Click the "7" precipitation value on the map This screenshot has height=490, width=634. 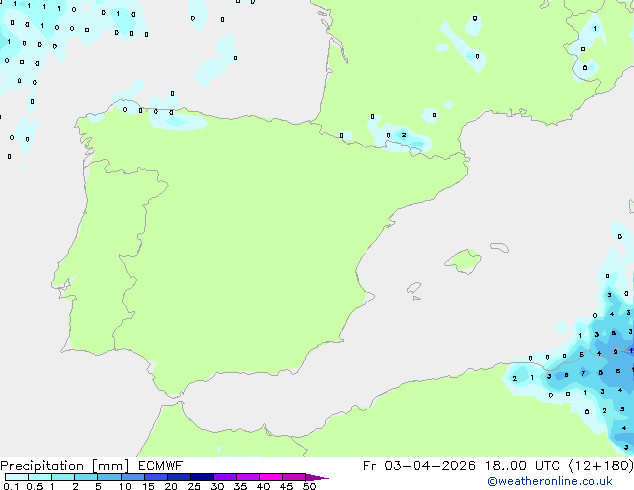[x=583, y=373]
